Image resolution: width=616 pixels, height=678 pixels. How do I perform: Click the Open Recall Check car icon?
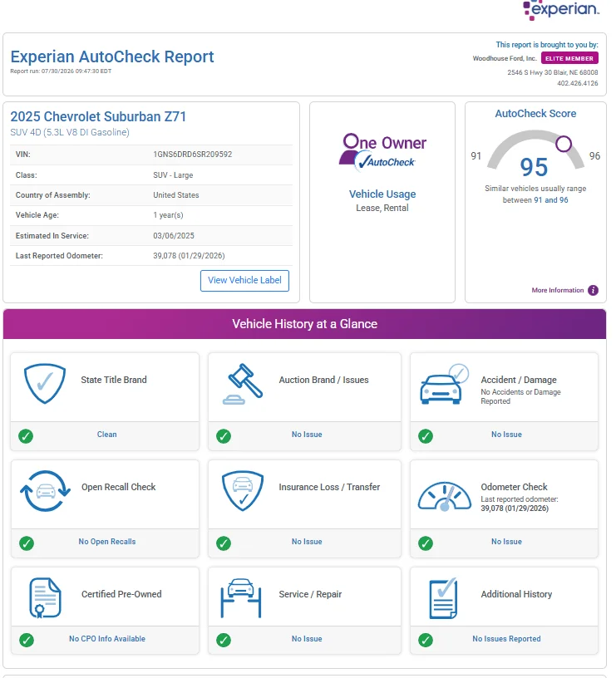pyautogui.click(x=45, y=491)
